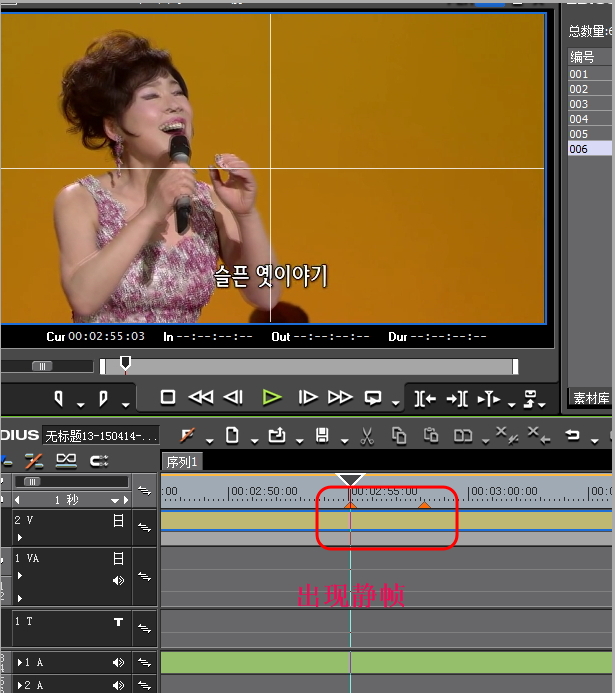Click the Undo arrow icon
Viewport: 615px width, 693px height.
[572, 435]
